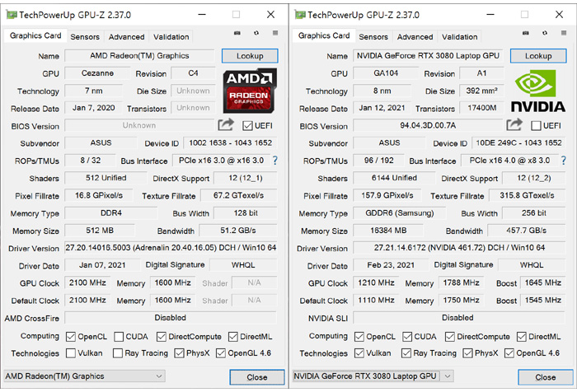Click the Bus Interface question mark for RTX 3080
Screen dimensions: 577x392
coord(563,161)
